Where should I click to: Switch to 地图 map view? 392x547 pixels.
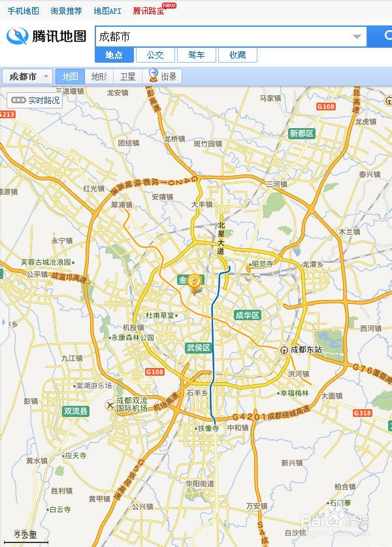pos(70,76)
